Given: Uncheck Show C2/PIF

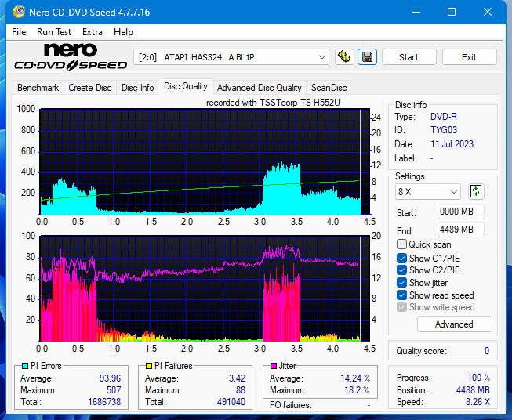Looking at the screenshot, I should pyautogui.click(x=401, y=270).
